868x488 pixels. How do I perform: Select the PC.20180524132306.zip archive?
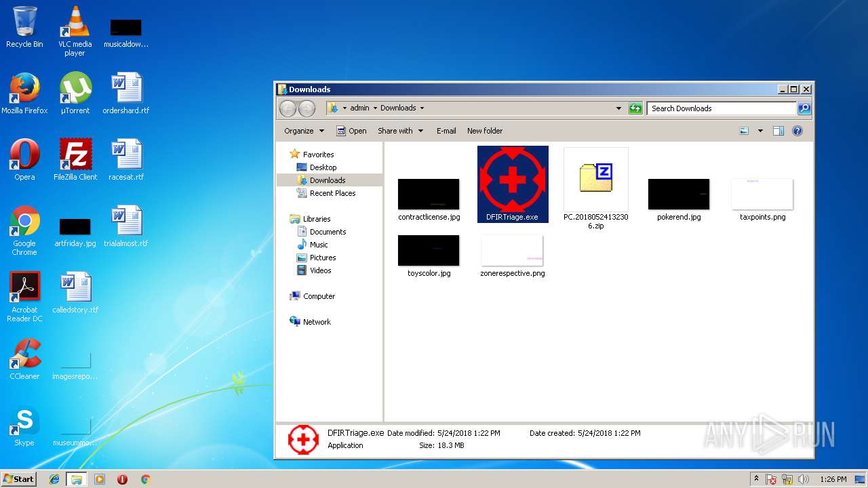(596, 188)
